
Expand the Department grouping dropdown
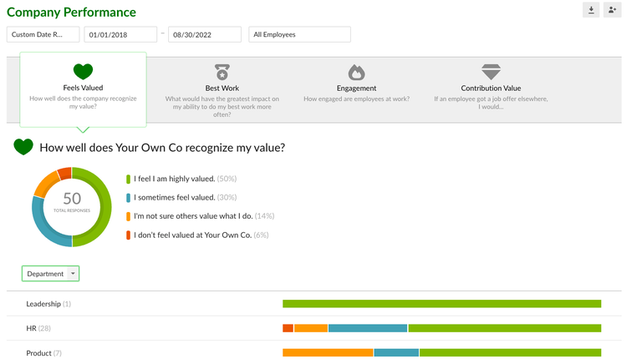pos(50,274)
